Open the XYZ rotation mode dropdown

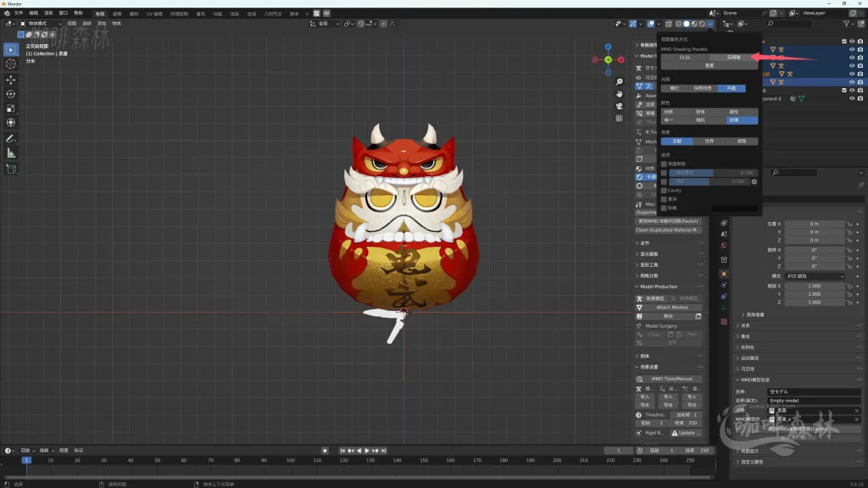click(x=815, y=276)
